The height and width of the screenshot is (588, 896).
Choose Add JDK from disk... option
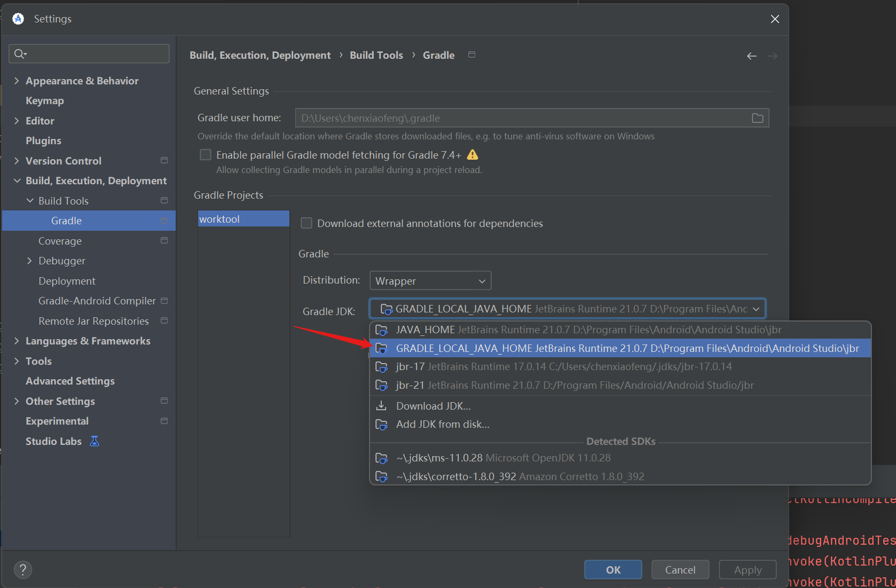click(x=620, y=425)
